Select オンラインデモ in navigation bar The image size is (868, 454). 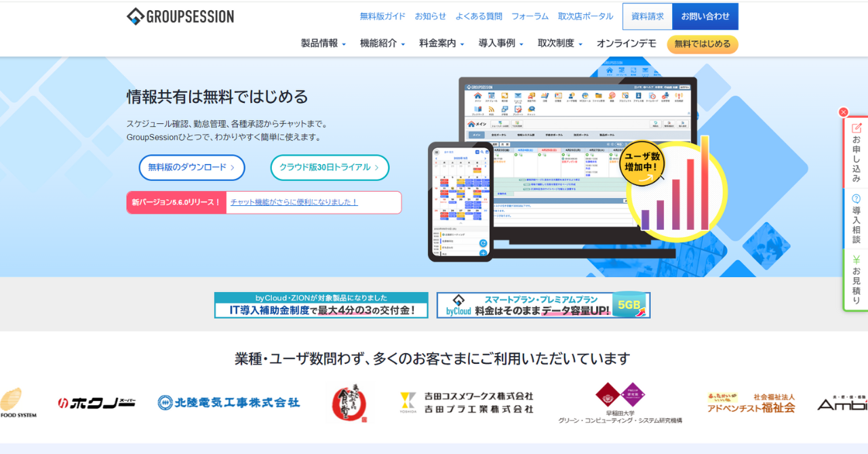coord(626,43)
